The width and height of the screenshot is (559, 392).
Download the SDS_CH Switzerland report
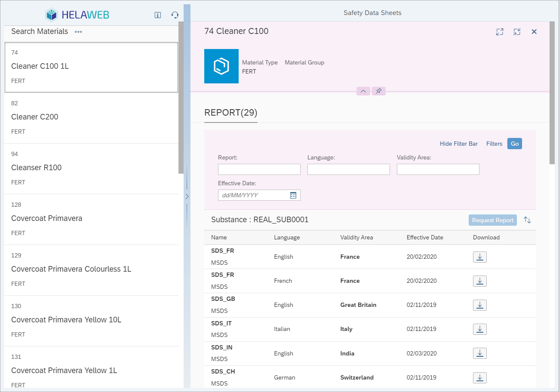tap(480, 378)
